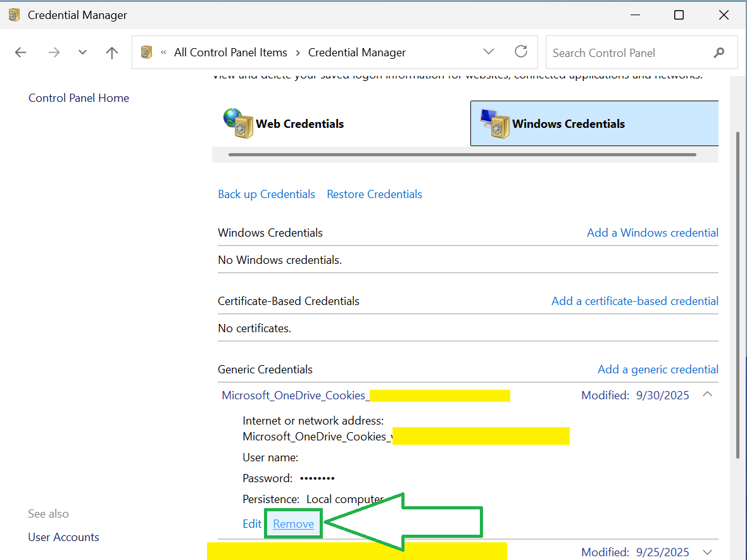The height and width of the screenshot is (560, 747).
Task: Click Back up Credentials
Action: coord(267,194)
